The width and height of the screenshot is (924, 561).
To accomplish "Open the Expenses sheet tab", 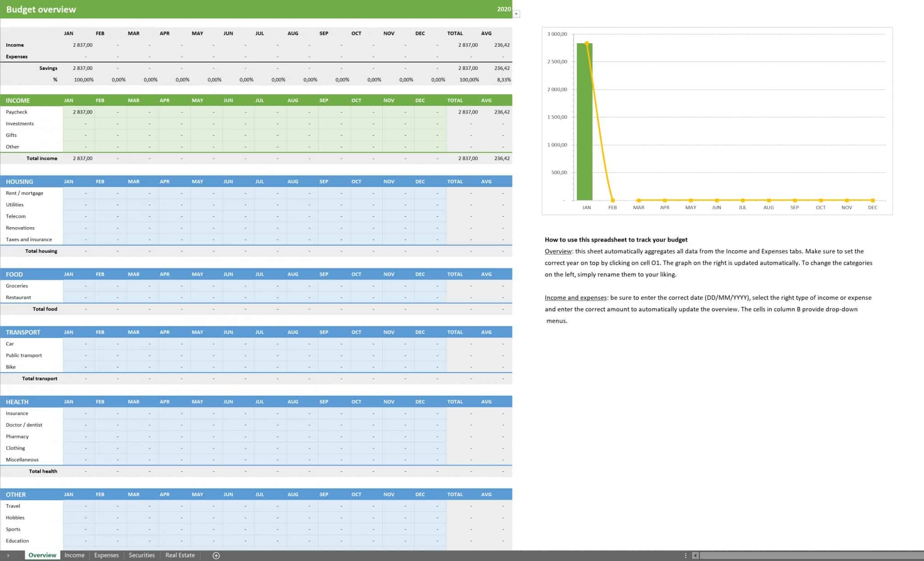I will [106, 555].
